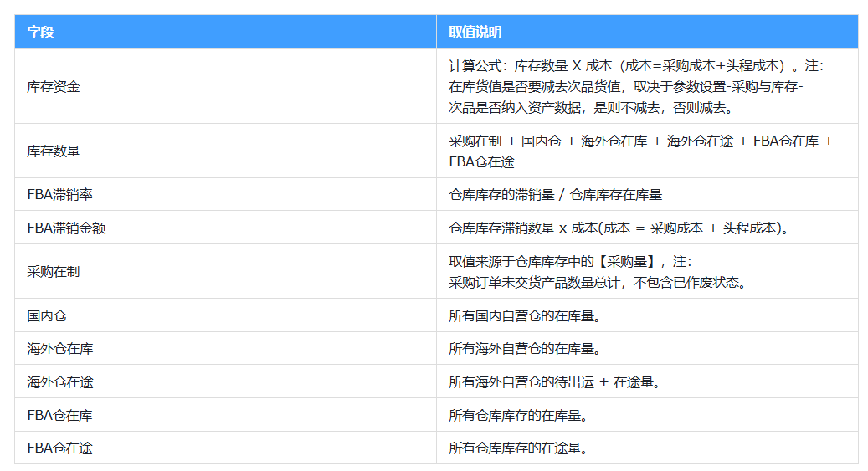The image size is (868, 471).
Task: Click 所有海外自营仓的在库量 text
Action: (524, 349)
